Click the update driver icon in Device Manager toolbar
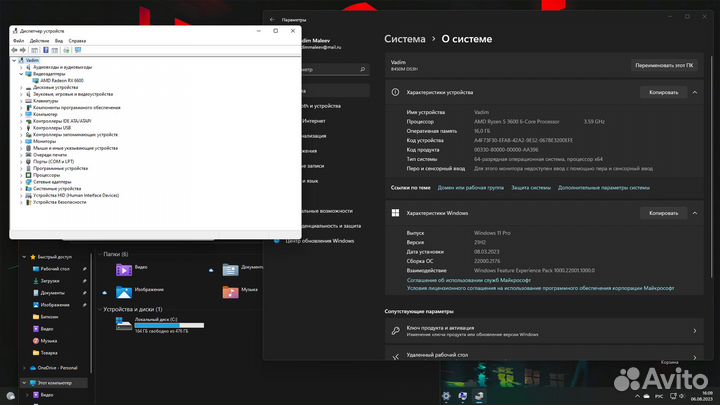 [66, 50]
